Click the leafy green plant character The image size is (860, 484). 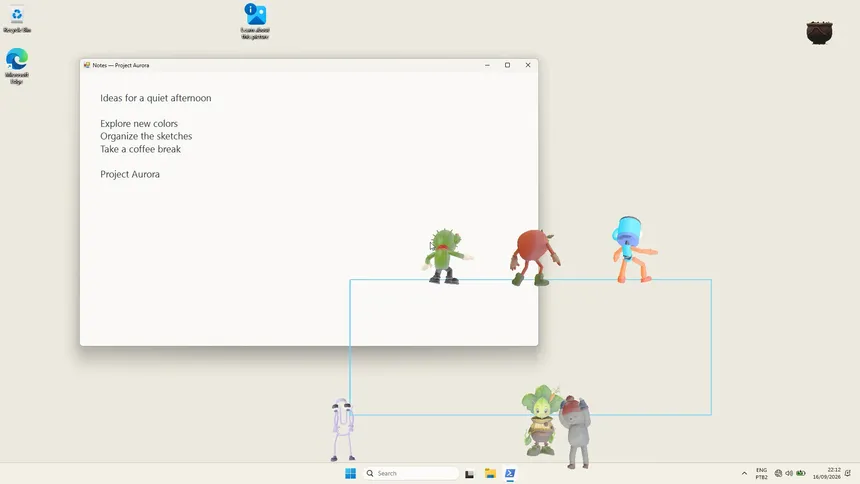(540, 420)
